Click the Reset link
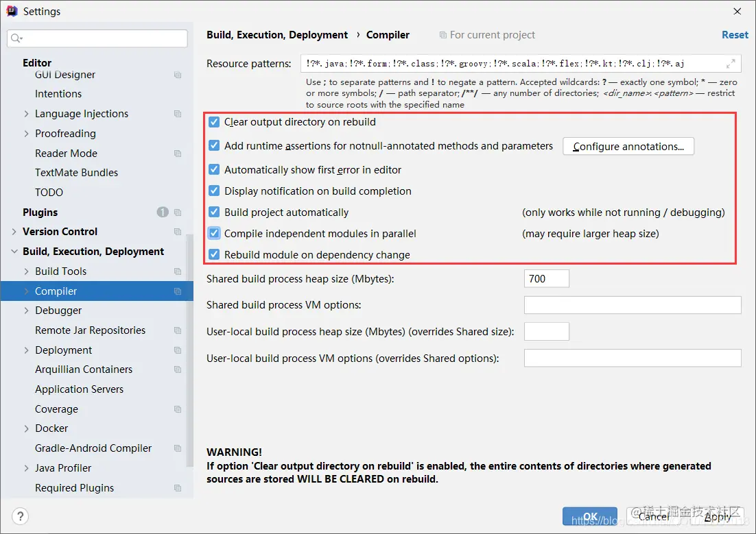Viewport: 756px width, 534px height. [x=735, y=35]
